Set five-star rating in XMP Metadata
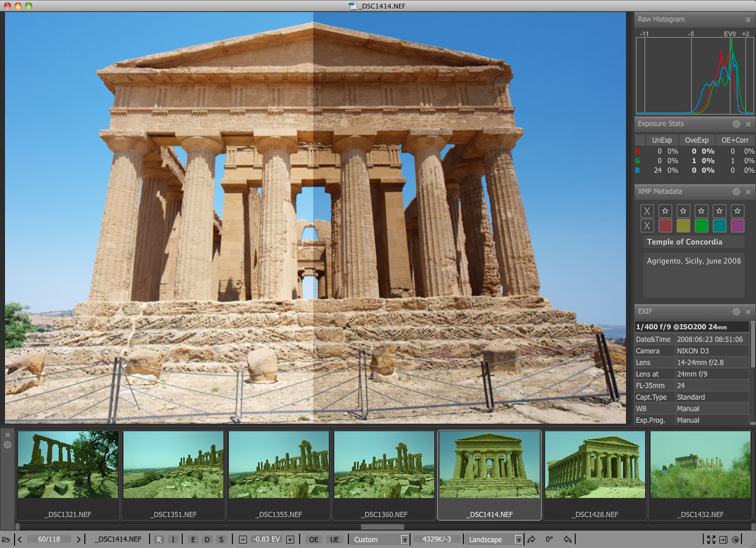The height and width of the screenshot is (548, 756). (737, 211)
